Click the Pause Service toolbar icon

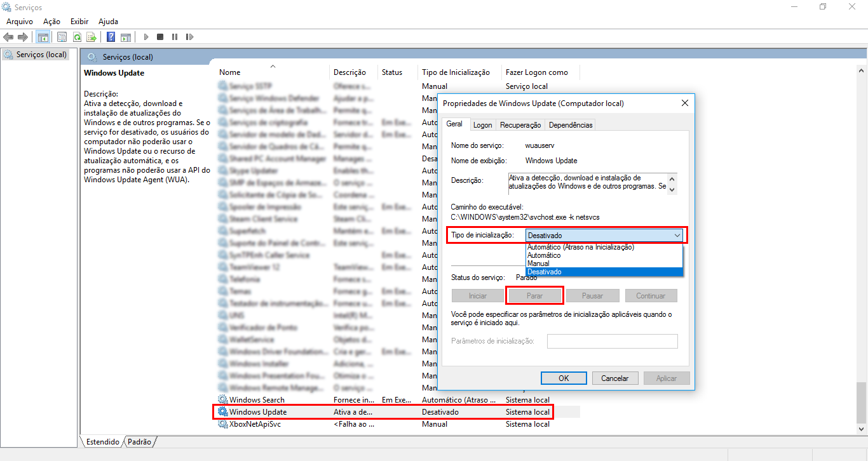click(x=175, y=37)
